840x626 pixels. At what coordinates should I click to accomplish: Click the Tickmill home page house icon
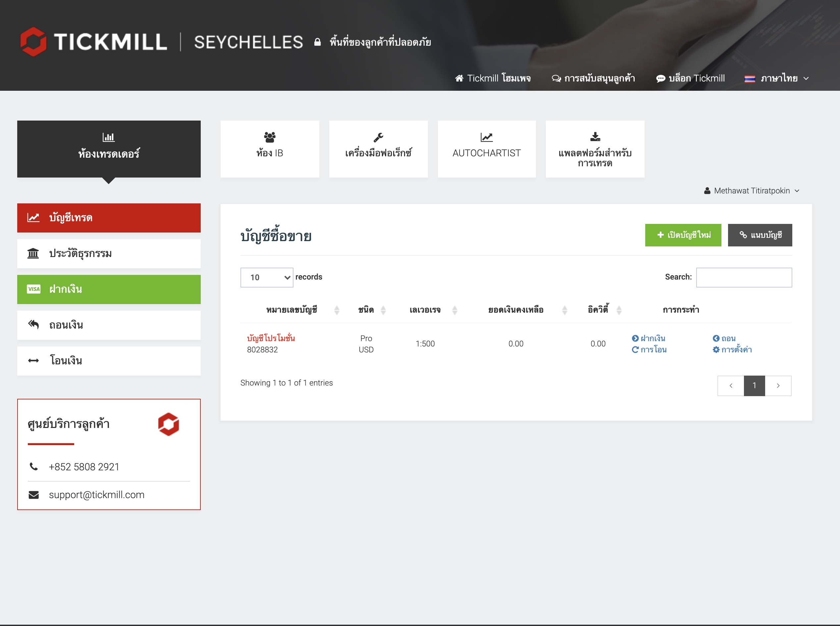(x=459, y=78)
